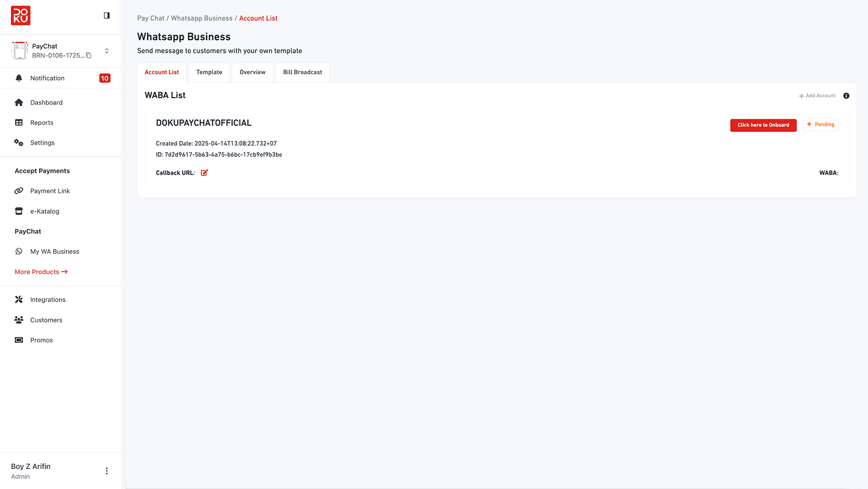This screenshot has height=489, width=868.
Task: Click the Pending status badge
Action: point(821,125)
